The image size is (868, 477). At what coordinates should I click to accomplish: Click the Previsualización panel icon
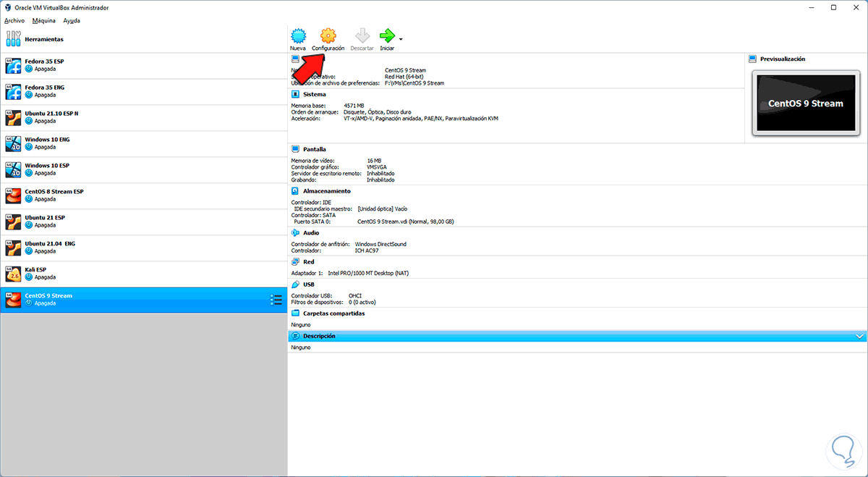753,59
